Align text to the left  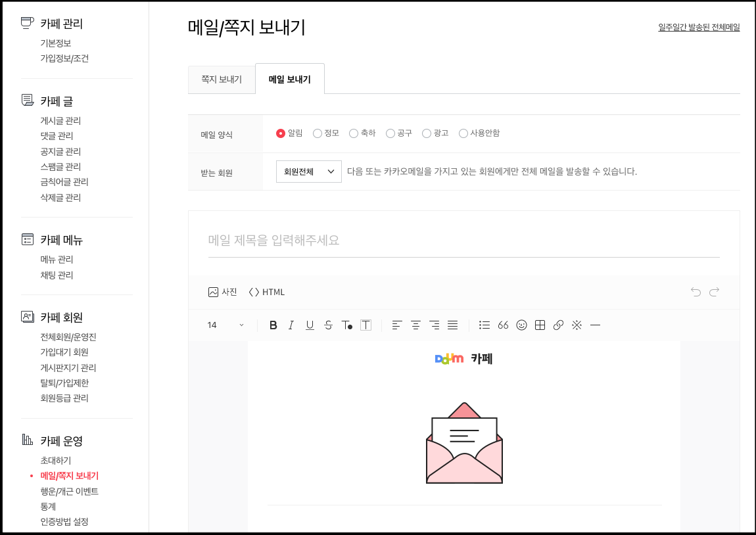[x=397, y=325]
